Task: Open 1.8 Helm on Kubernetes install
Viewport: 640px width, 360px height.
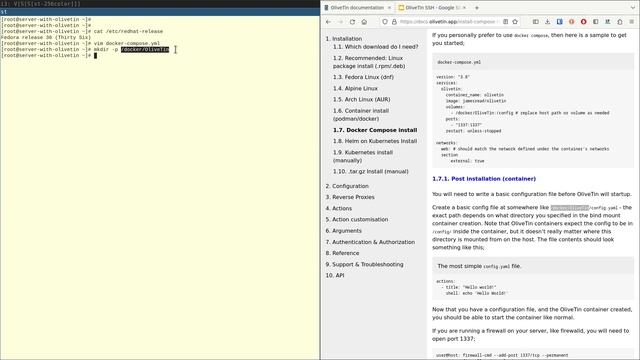Action: click(375, 141)
